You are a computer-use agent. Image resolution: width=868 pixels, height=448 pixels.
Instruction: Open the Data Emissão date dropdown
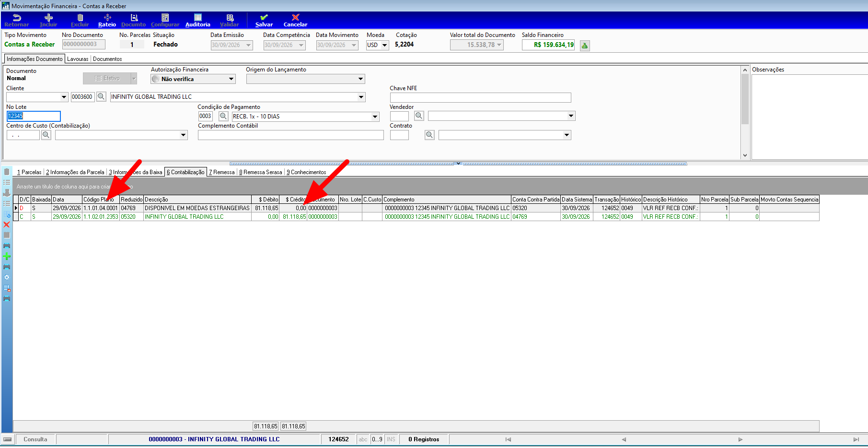point(248,45)
